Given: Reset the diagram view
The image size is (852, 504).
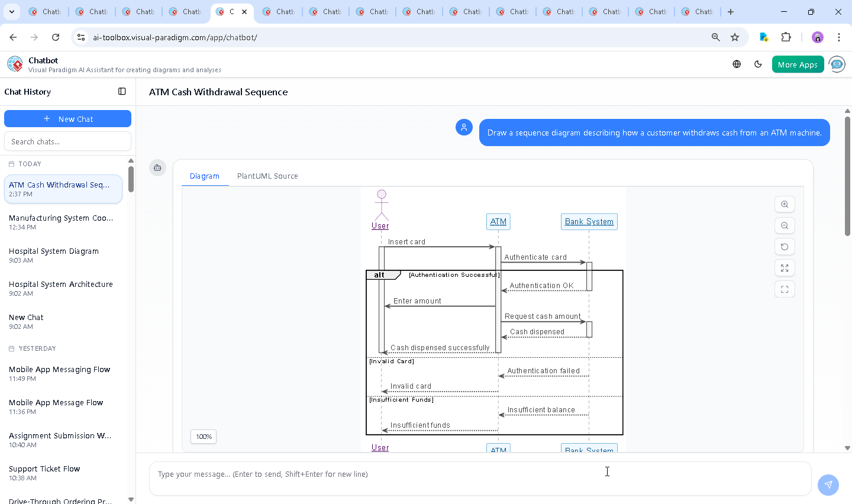Looking at the screenshot, I should click(x=785, y=247).
